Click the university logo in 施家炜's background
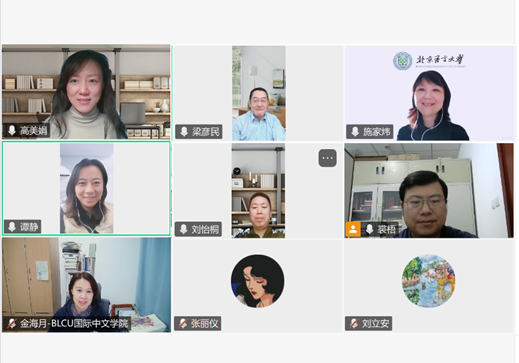This screenshot has width=519, height=363. 429,61
